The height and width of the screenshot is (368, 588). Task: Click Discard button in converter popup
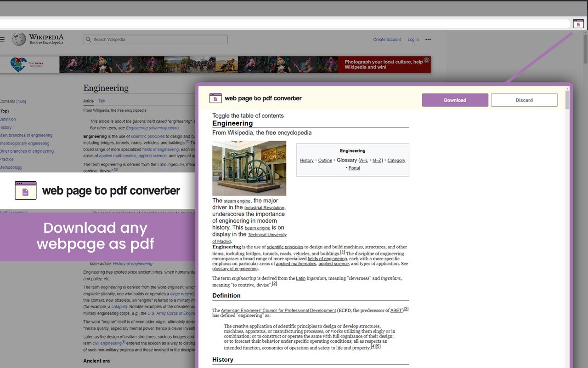(x=524, y=100)
